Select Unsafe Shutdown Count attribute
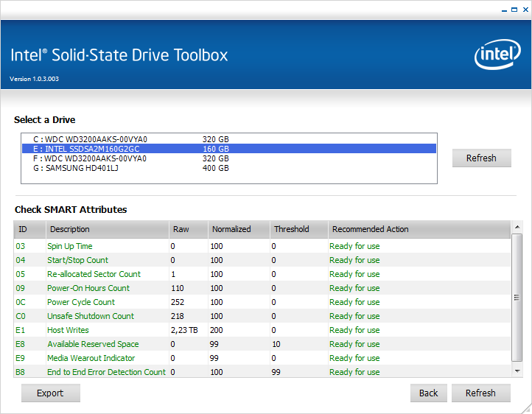The width and height of the screenshot is (532, 414). point(262,316)
